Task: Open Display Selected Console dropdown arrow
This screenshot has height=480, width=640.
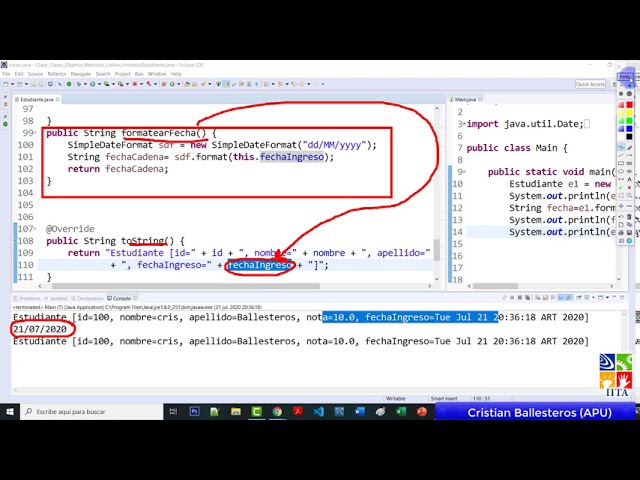Action: [x=593, y=298]
